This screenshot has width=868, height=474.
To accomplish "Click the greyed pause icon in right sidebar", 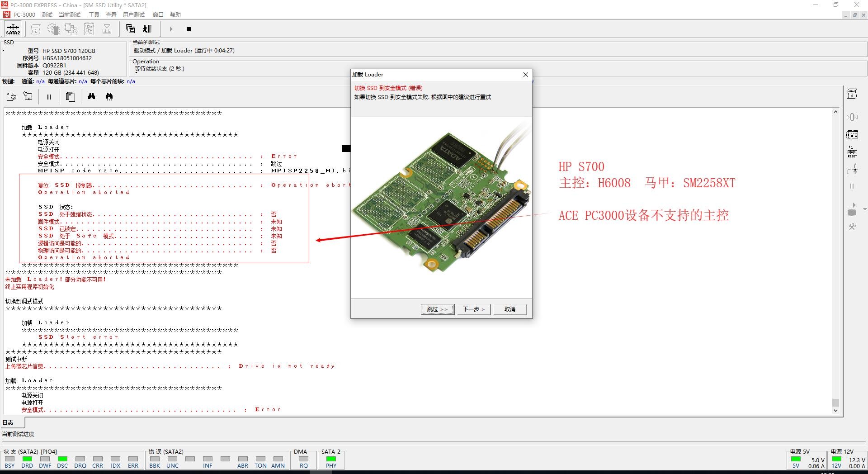I will tap(852, 186).
